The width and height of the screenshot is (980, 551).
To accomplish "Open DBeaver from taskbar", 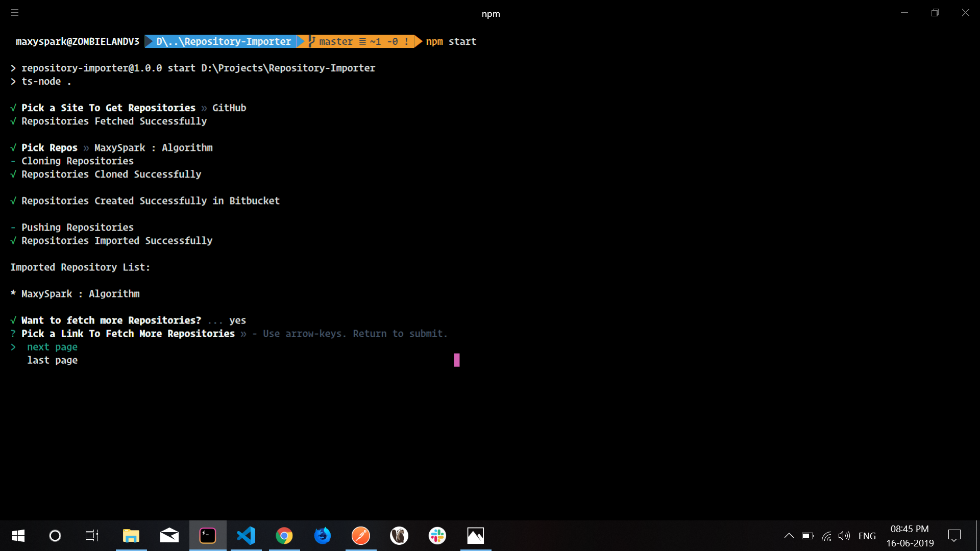I will 399,536.
